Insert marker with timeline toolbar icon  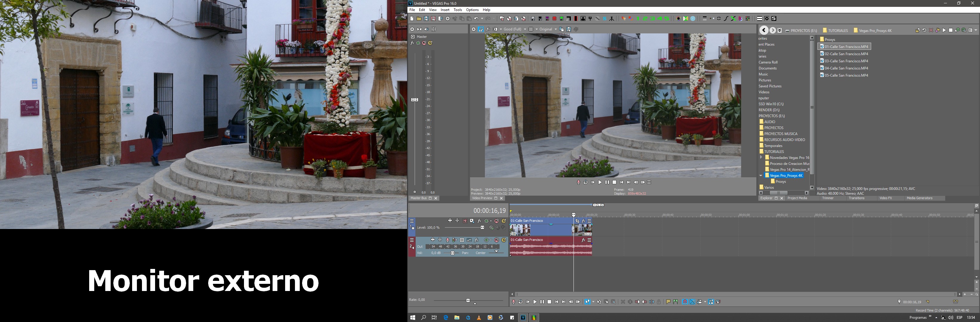click(668, 302)
